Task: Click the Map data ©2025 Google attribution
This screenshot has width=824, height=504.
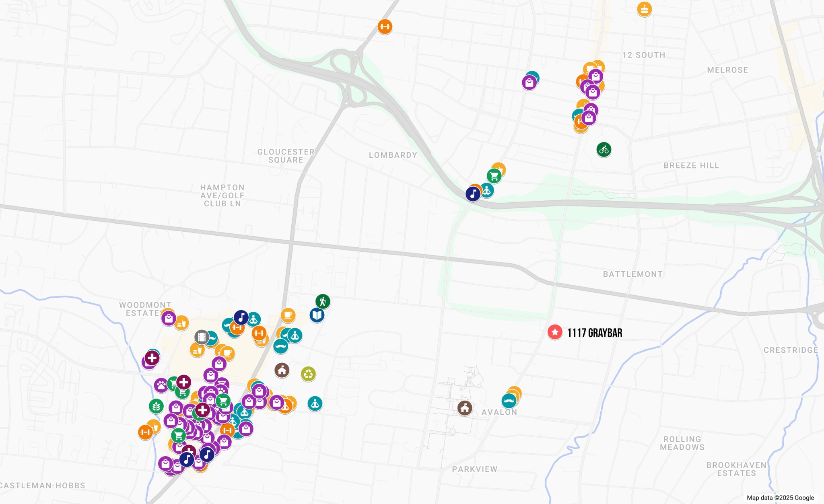Action: (x=780, y=498)
